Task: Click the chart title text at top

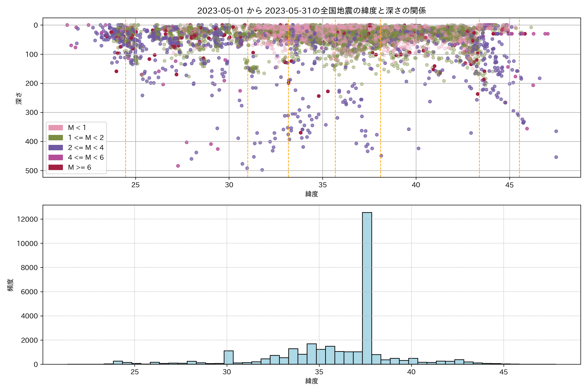Action: click(311, 11)
